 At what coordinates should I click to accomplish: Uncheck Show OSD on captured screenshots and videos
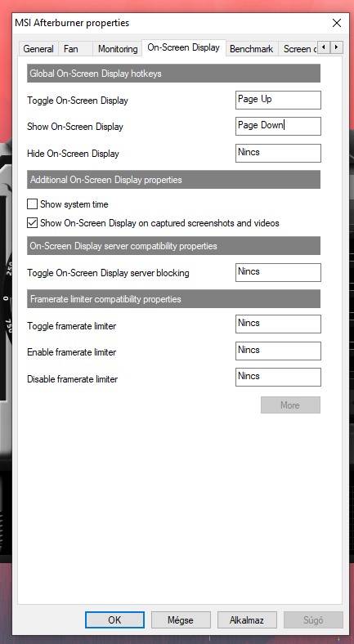click(x=32, y=223)
